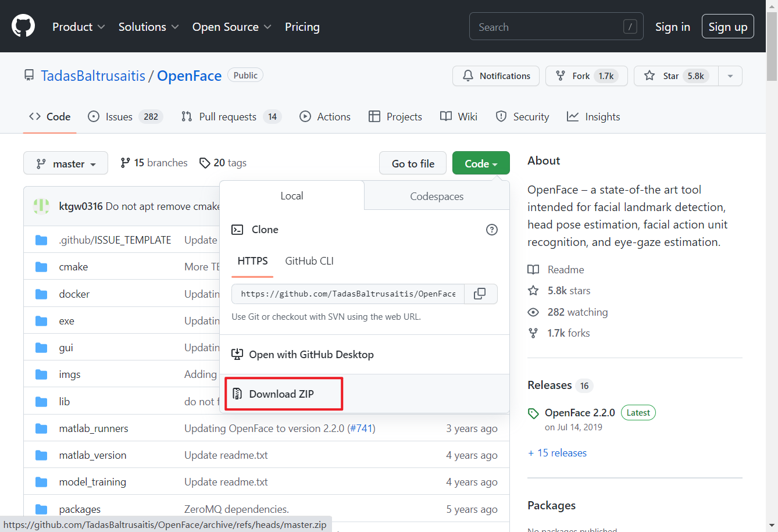Click the folder icon for exe
This screenshot has height=532, width=778.
(x=41, y=321)
